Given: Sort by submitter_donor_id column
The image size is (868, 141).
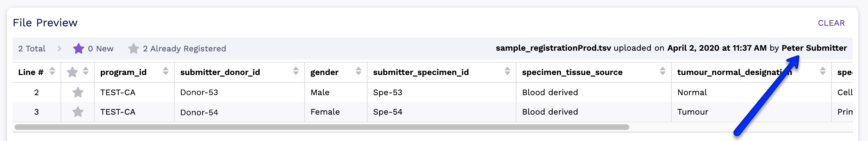Looking at the screenshot, I should pos(296,71).
